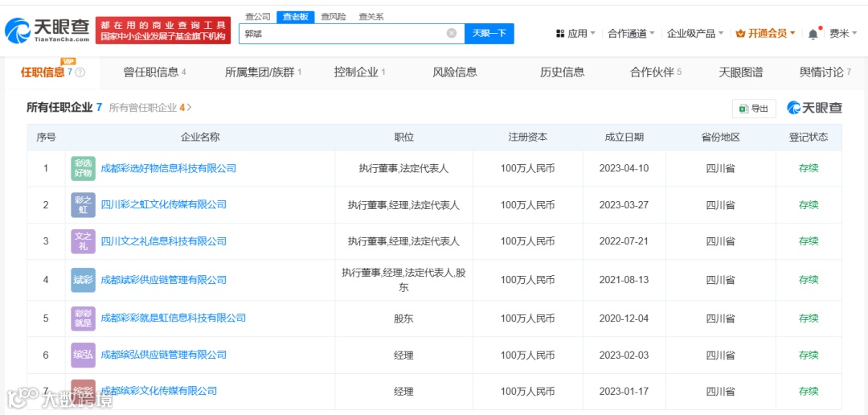
Task: Switch to 查关系 search tab
Action: point(371,17)
